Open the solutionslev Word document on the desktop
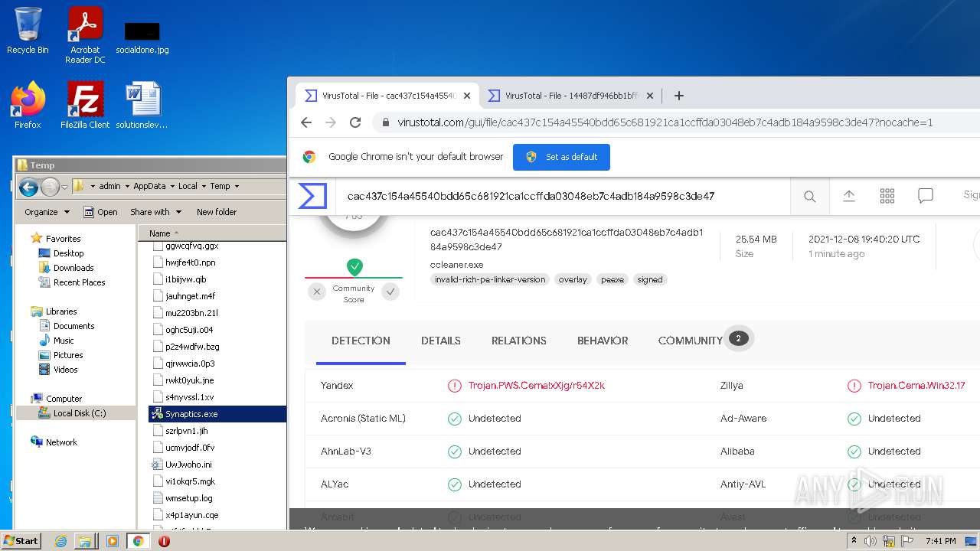Screen dimensions: 980x551 click(x=142, y=106)
